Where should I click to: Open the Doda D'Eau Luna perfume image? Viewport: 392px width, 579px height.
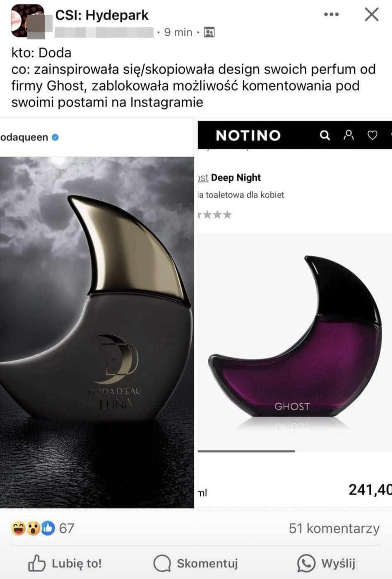tap(97, 332)
